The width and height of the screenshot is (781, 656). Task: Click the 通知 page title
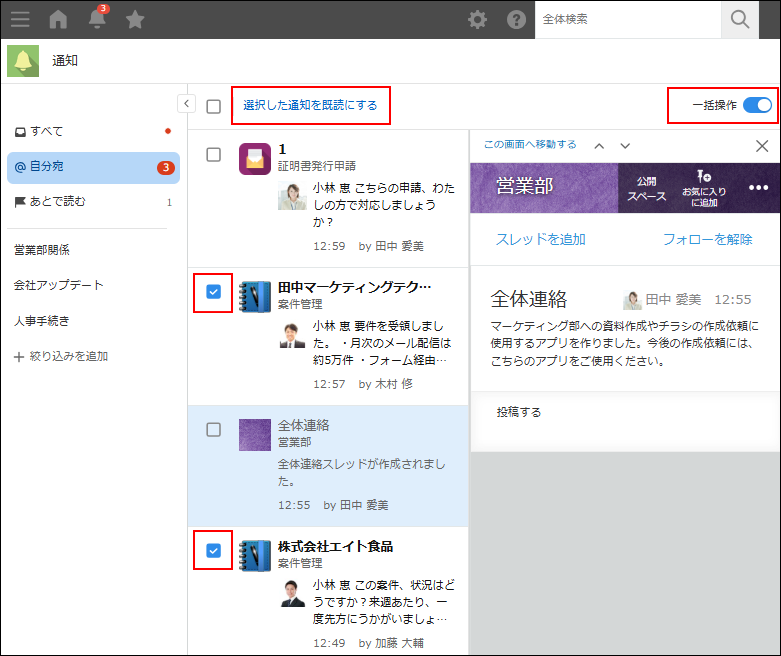[x=65, y=61]
